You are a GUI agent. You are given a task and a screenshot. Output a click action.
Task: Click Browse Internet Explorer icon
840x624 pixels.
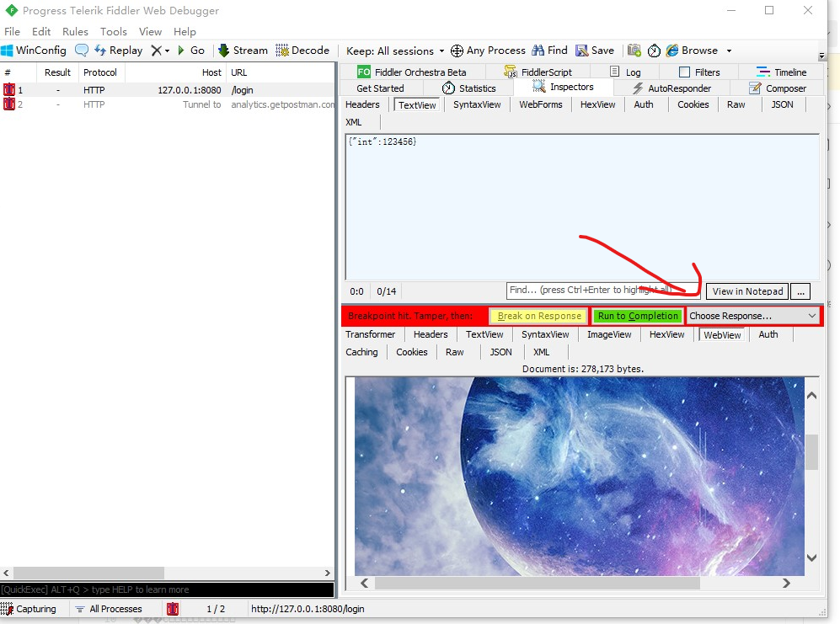[x=671, y=51]
